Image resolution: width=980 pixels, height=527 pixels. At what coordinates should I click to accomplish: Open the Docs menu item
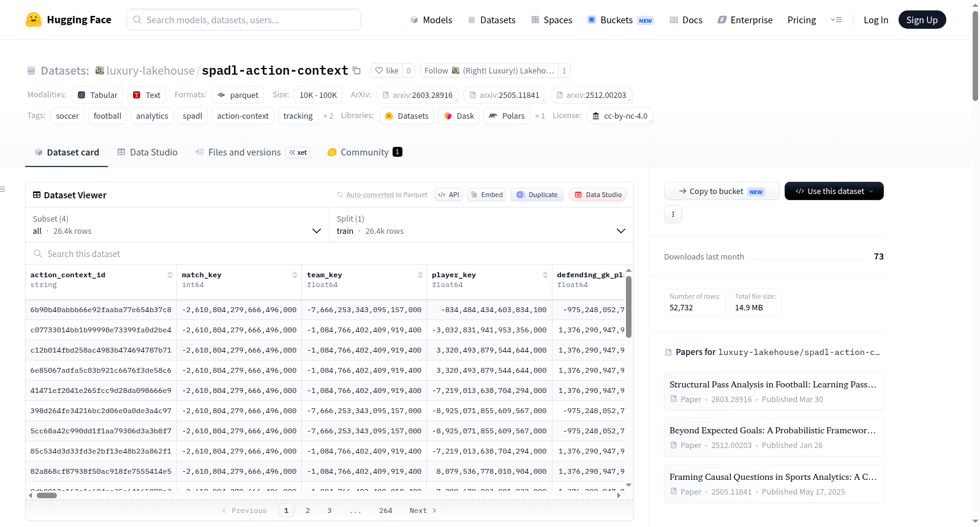point(686,20)
